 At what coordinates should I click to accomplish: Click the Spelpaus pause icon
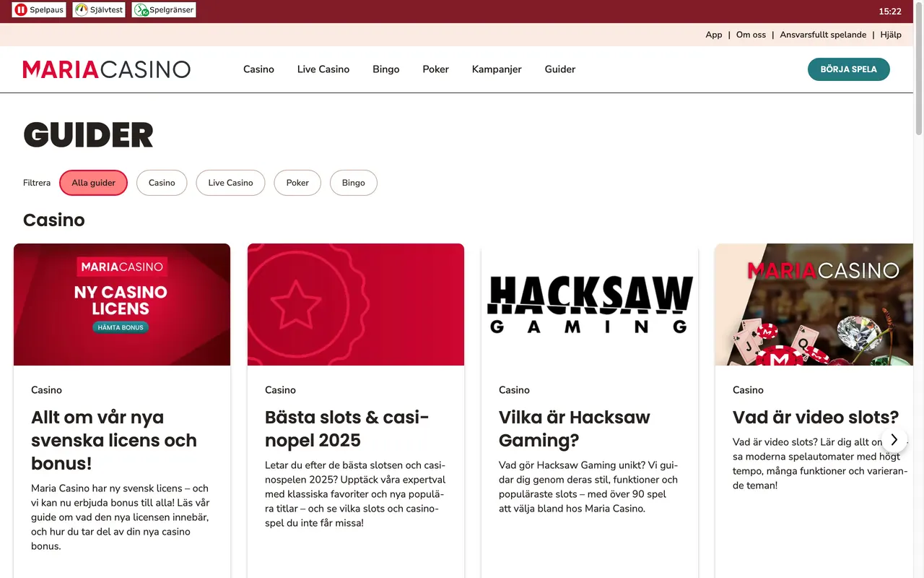coord(21,10)
